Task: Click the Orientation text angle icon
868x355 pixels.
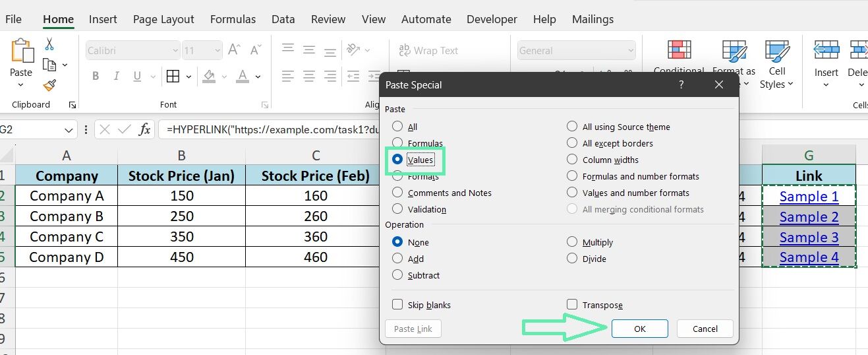Action: [354, 49]
